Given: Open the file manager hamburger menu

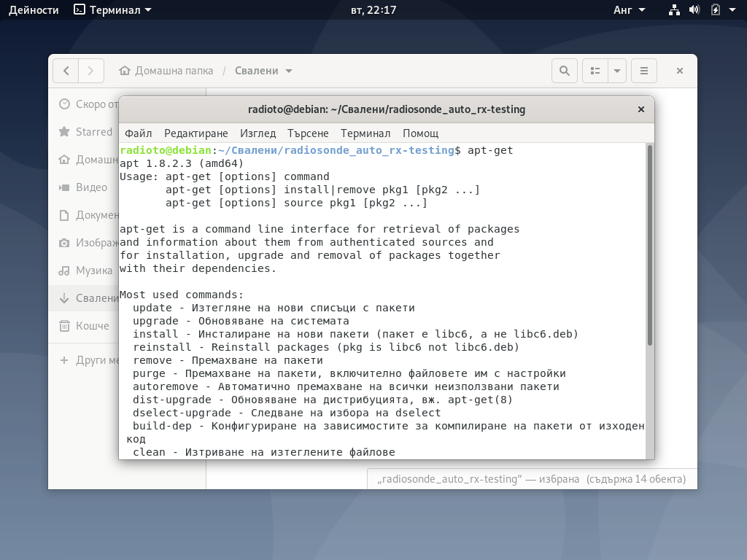Looking at the screenshot, I should [644, 71].
